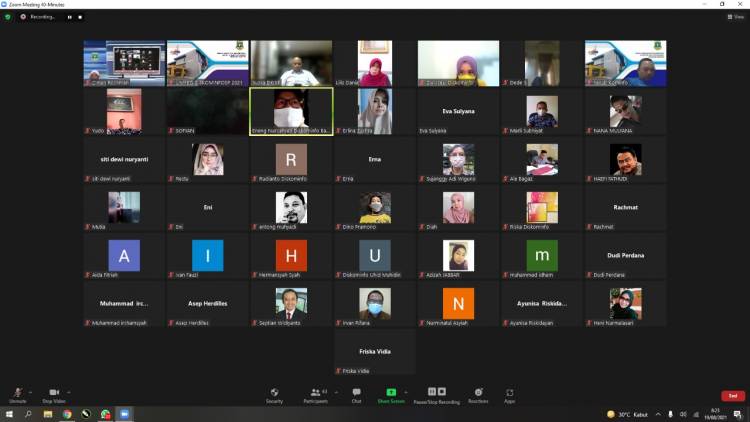
Task: Expand video options arrow beside Stop Video
Action: coord(69,391)
